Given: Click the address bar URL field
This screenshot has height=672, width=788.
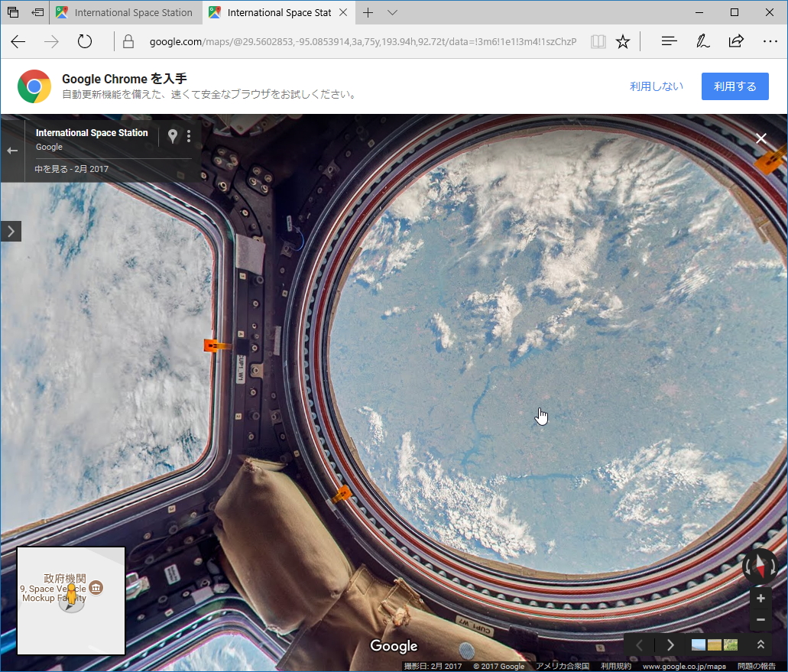Looking at the screenshot, I should [344, 41].
